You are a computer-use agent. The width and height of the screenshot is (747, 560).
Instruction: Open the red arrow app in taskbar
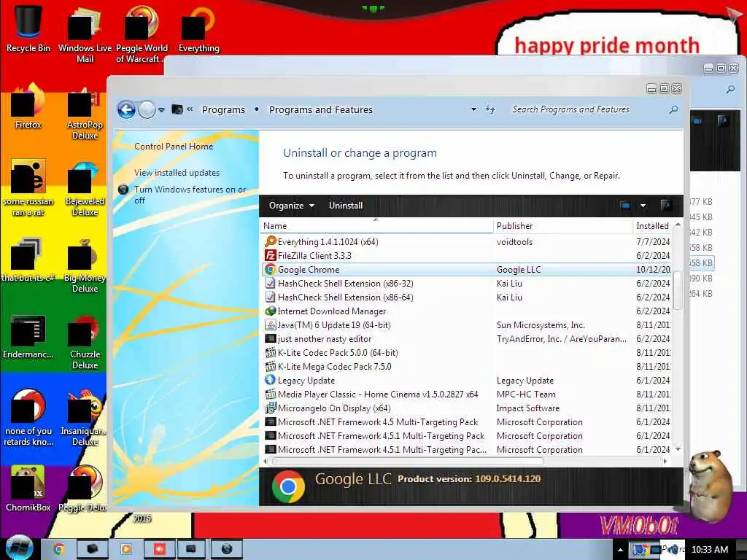[x=160, y=549]
